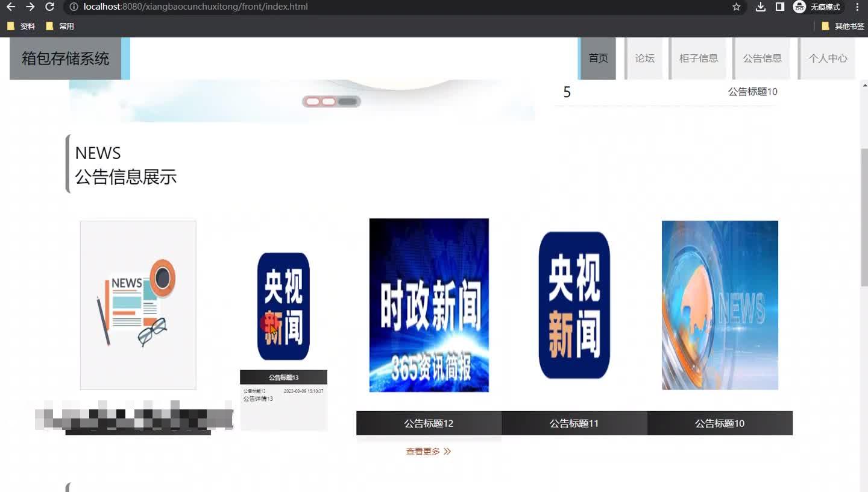This screenshot has height=492, width=868.
Task: Open browser downloads icon
Action: point(761,7)
